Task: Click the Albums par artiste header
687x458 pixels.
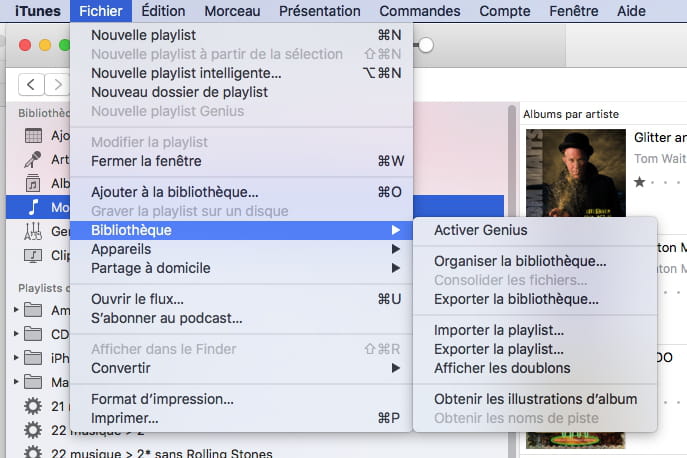Action: (x=571, y=114)
